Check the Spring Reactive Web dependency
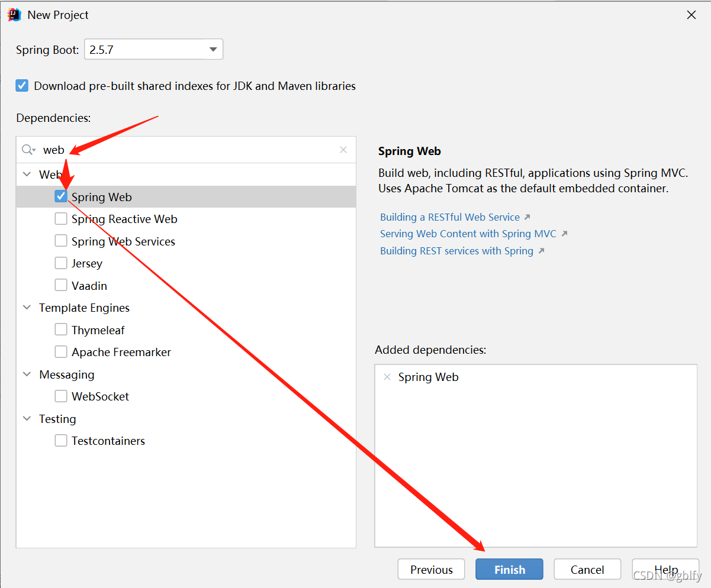Viewport: 711px width, 588px height. (x=61, y=219)
